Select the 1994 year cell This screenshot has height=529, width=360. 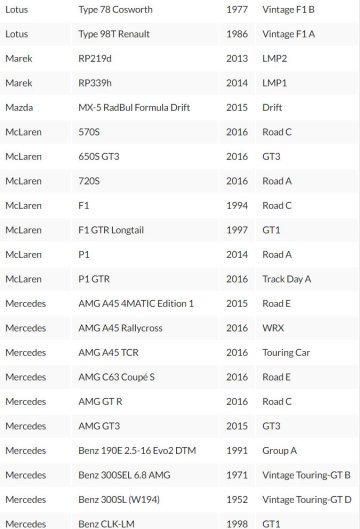(x=237, y=205)
